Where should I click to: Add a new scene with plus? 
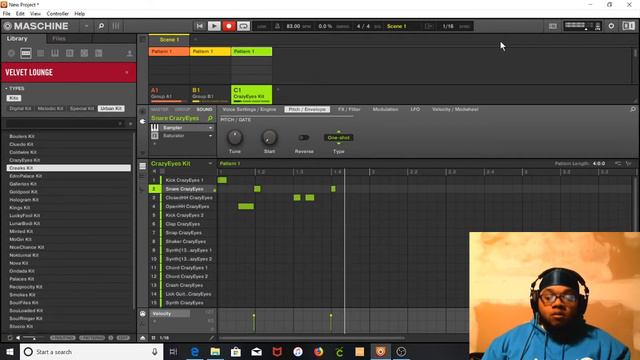(195, 40)
